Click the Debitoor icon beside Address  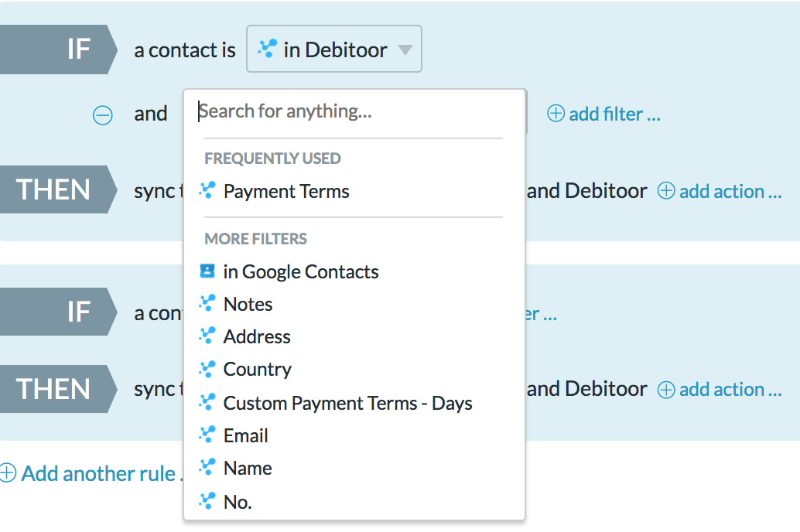207,336
